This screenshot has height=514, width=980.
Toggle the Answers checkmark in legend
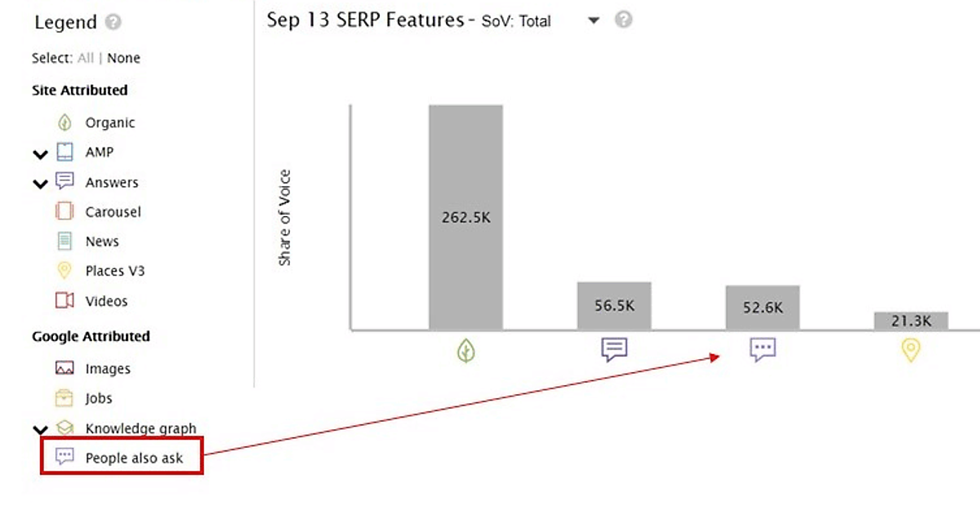[40, 184]
